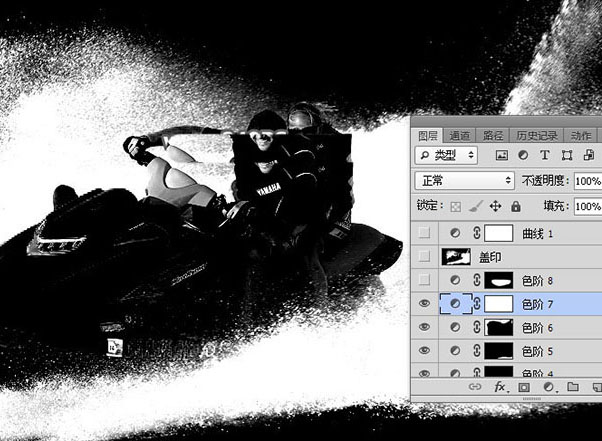The width and height of the screenshot is (602, 441).
Task: Show the 曲线 1 layer
Action: [424, 233]
